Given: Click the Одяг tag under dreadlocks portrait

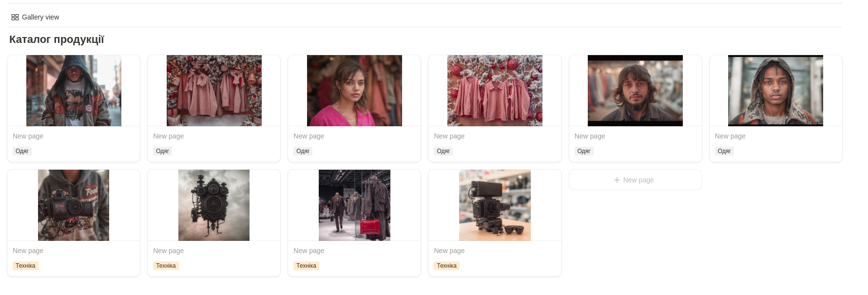Looking at the screenshot, I should pos(724,151).
